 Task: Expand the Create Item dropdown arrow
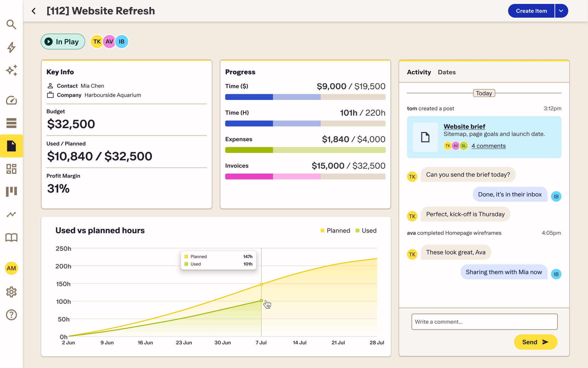click(x=561, y=11)
